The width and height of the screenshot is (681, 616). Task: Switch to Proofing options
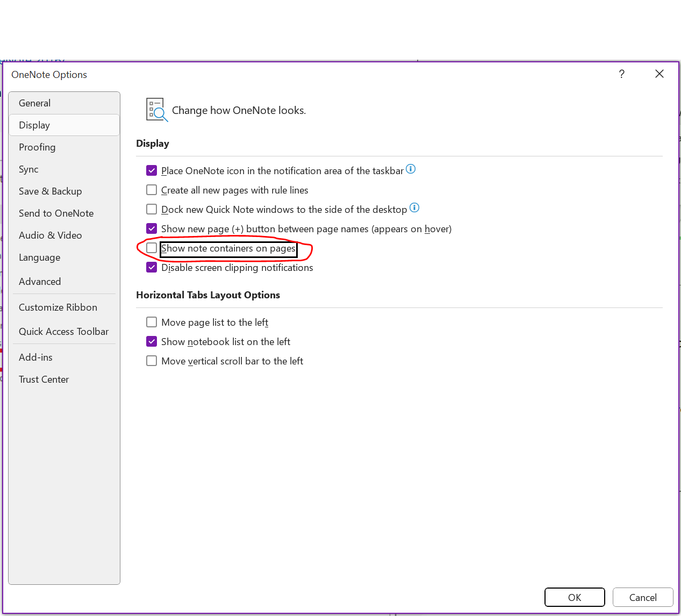point(64,147)
